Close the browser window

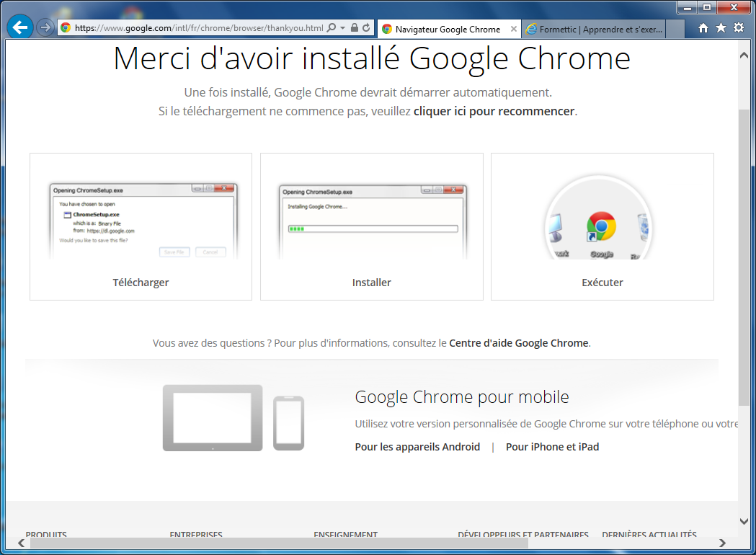[734, 7]
